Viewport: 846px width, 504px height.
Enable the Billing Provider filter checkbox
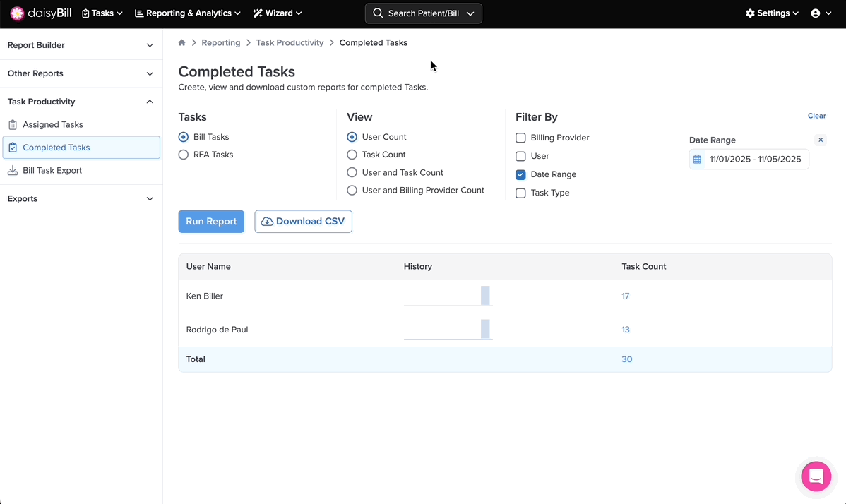[x=520, y=138]
